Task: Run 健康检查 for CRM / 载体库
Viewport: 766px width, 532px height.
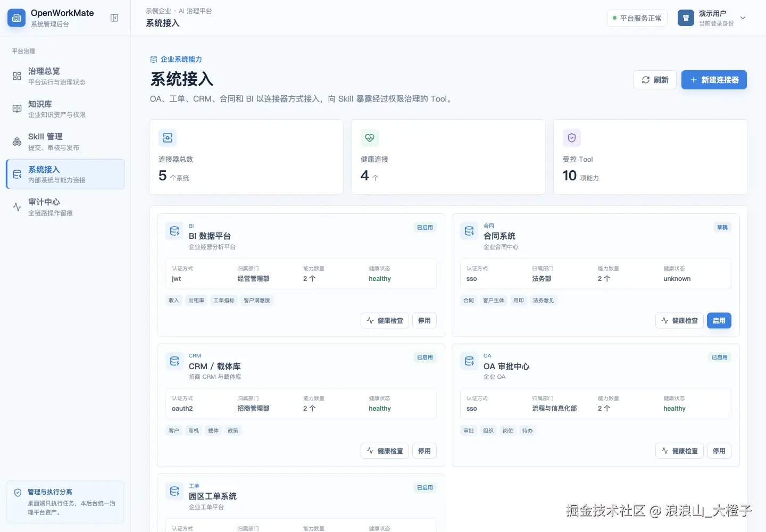Action: pyautogui.click(x=385, y=451)
